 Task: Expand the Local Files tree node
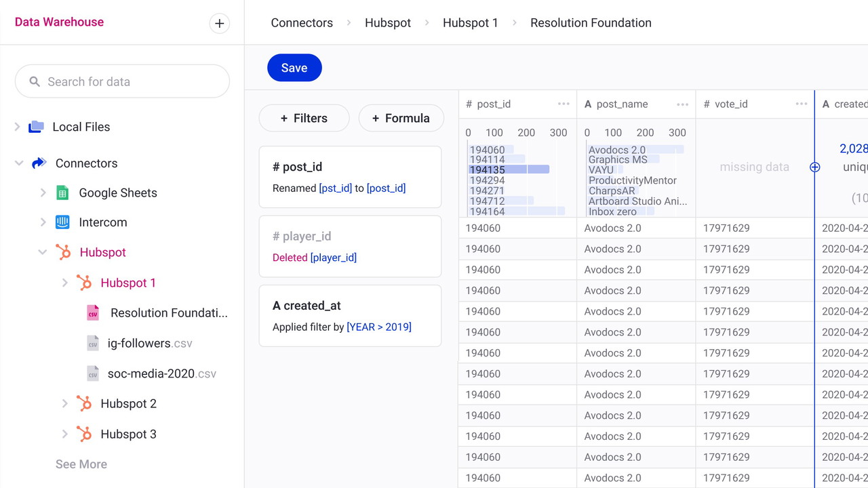coord(18,127)
